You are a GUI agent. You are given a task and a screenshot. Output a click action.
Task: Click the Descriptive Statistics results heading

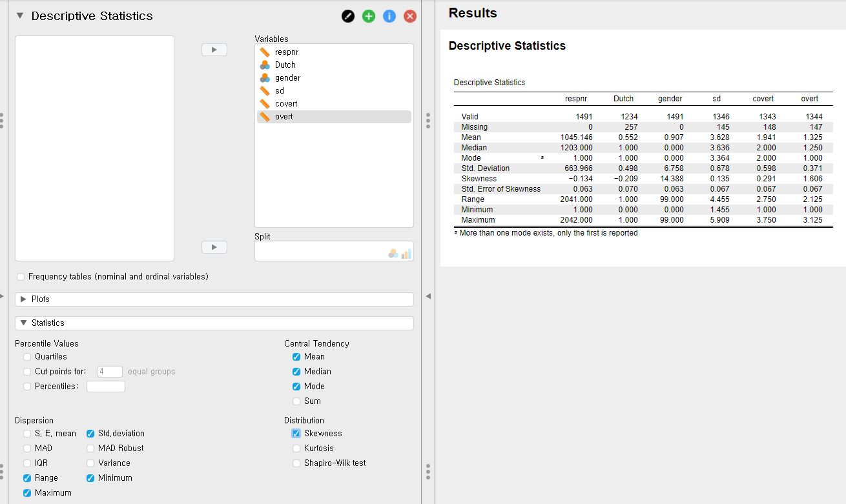[507, 46]
